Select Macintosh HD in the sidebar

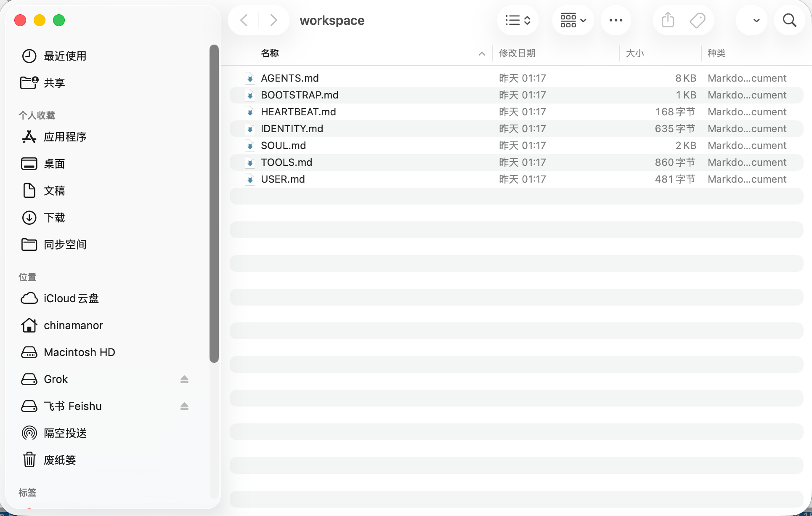click(80, 352)
